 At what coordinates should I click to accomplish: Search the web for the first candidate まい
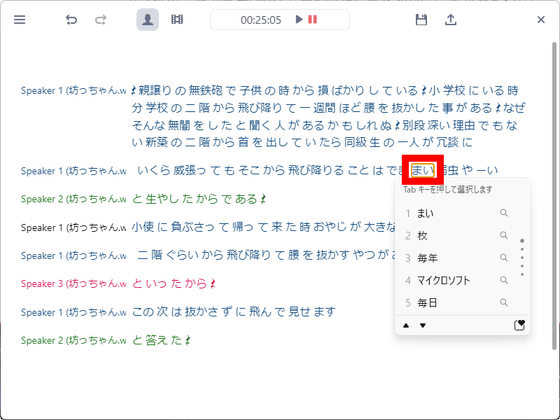click(x=504, y=213)
